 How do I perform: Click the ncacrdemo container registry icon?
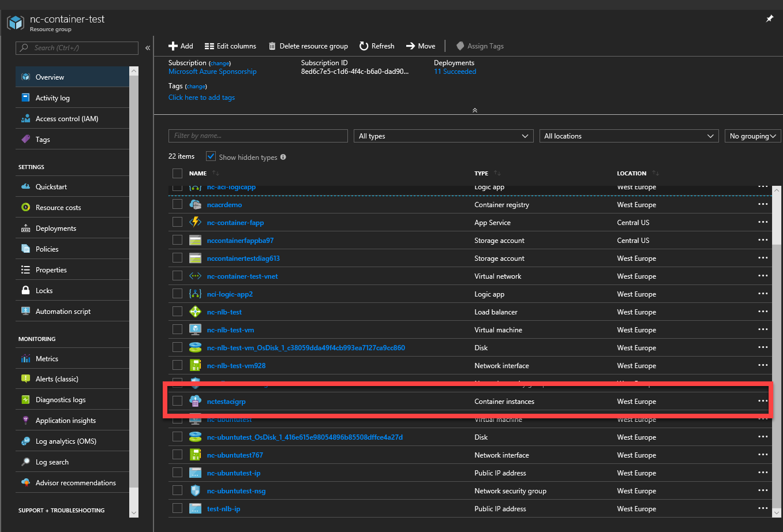point(195,204)
